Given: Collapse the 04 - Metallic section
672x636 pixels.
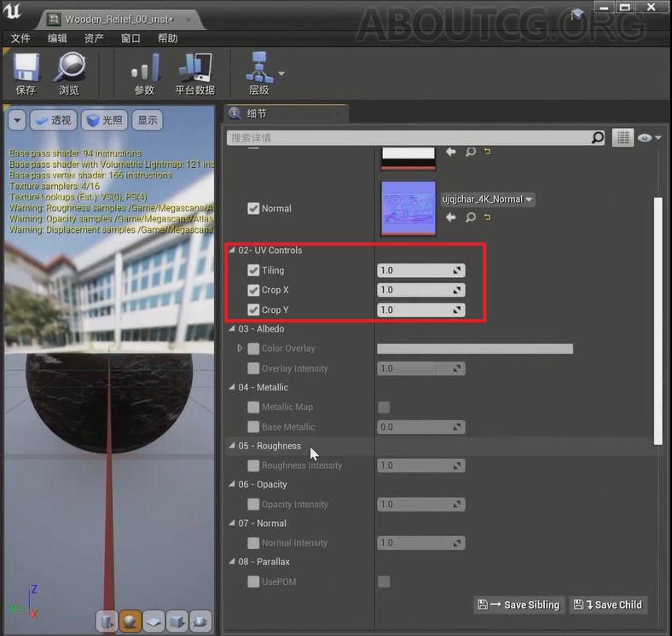Looking at the screenshot, I should 232,386.
